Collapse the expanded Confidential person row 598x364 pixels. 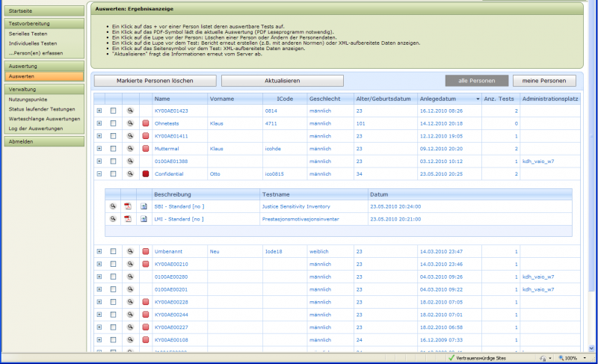pyautogui.click(x=99, y=174)
